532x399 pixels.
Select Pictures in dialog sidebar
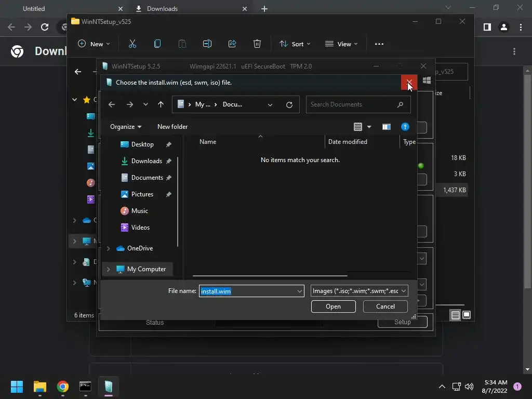pyautogui.click(x=142, y=194)
